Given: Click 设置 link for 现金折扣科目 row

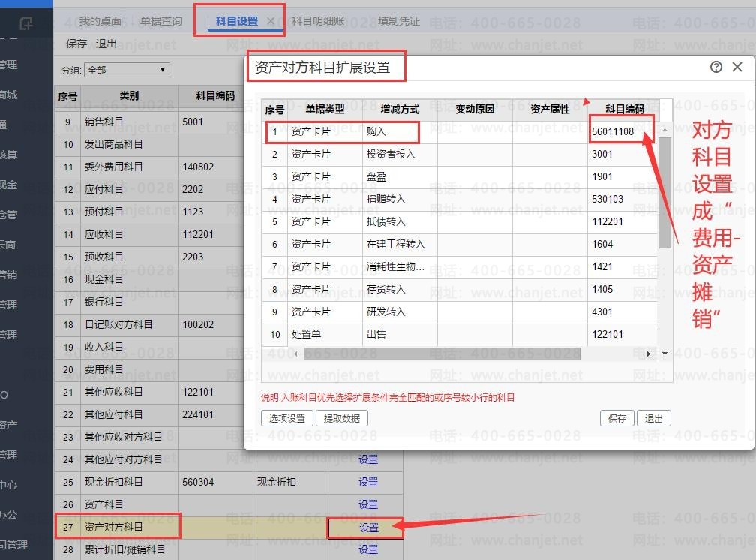Looking at the screenshot, I should [367, 482].
